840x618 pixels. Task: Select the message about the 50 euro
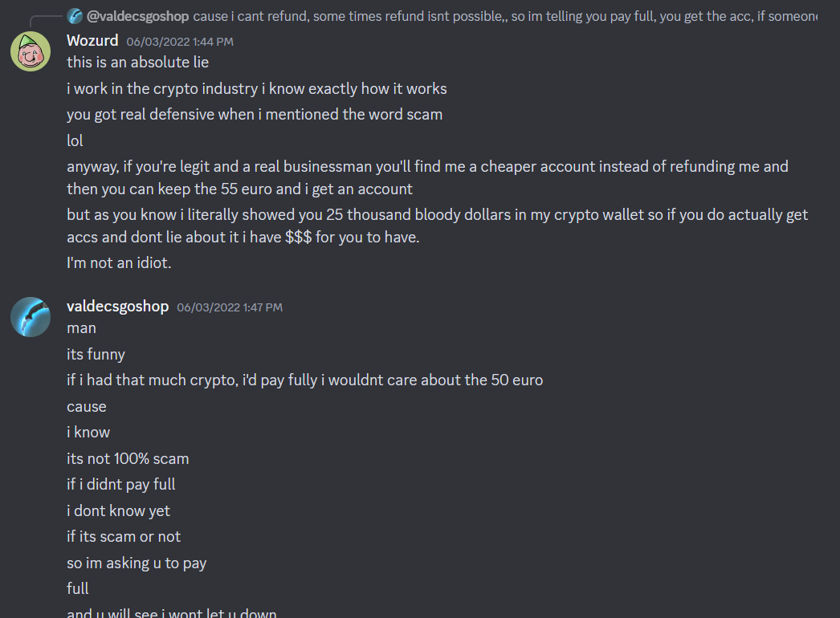click(305, 380)
